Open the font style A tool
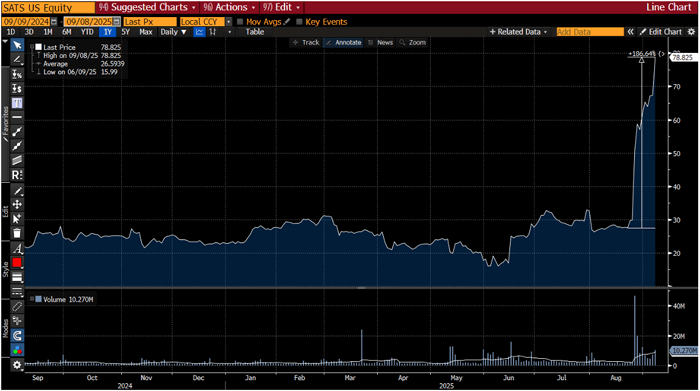The height and width of the screenshot is (391, 700). (x=17, y=249)
